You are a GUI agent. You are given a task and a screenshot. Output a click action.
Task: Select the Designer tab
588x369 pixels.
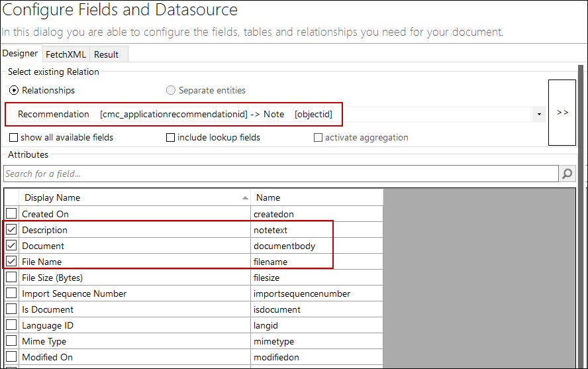point(21,54)
